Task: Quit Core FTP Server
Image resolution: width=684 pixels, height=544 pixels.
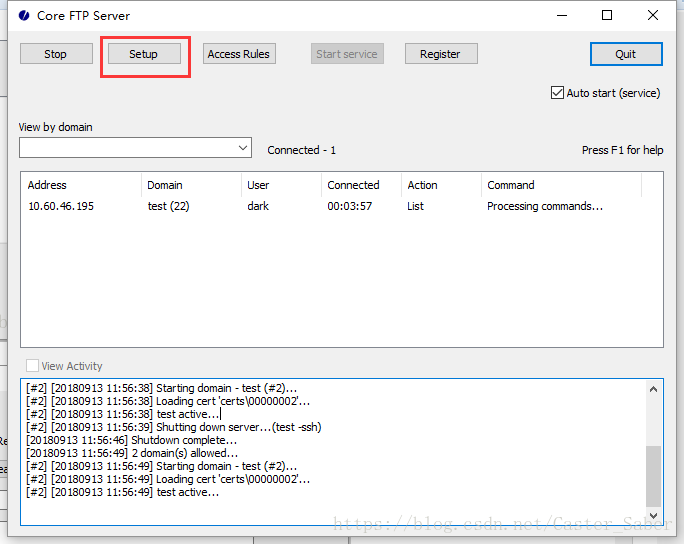Action: pos(626,54)
